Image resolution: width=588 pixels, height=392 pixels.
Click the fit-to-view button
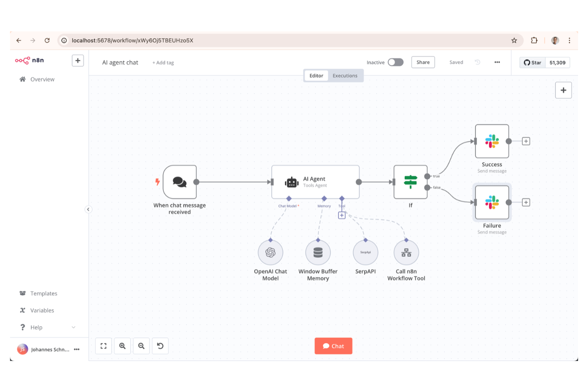(x=103, y=346)
